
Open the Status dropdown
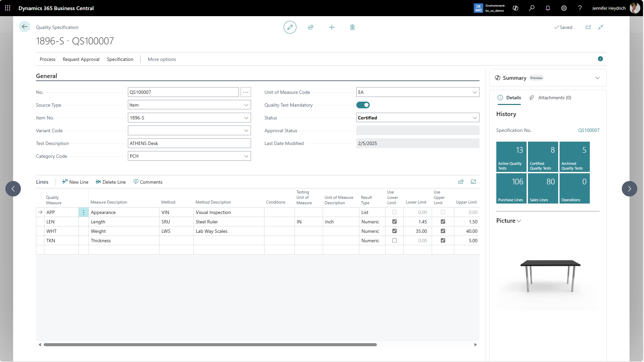pyautogui.click(x=474, y=118)
